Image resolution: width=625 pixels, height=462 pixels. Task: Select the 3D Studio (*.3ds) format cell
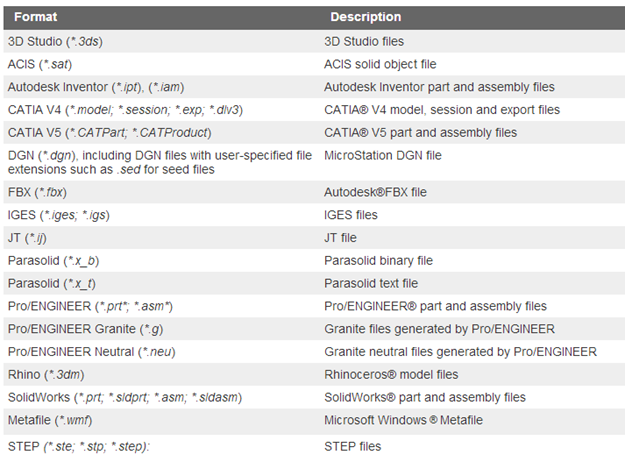pos(55,41)
